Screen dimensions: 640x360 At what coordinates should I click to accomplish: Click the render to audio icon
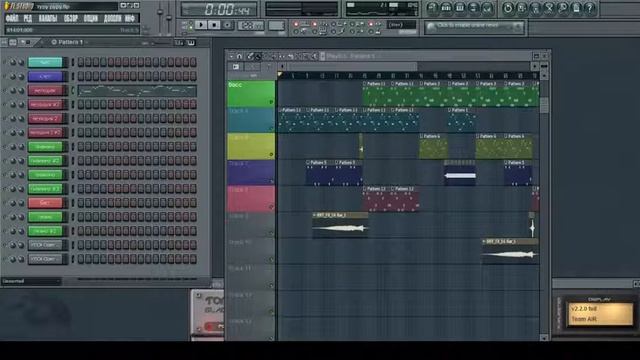pos(536,8)
